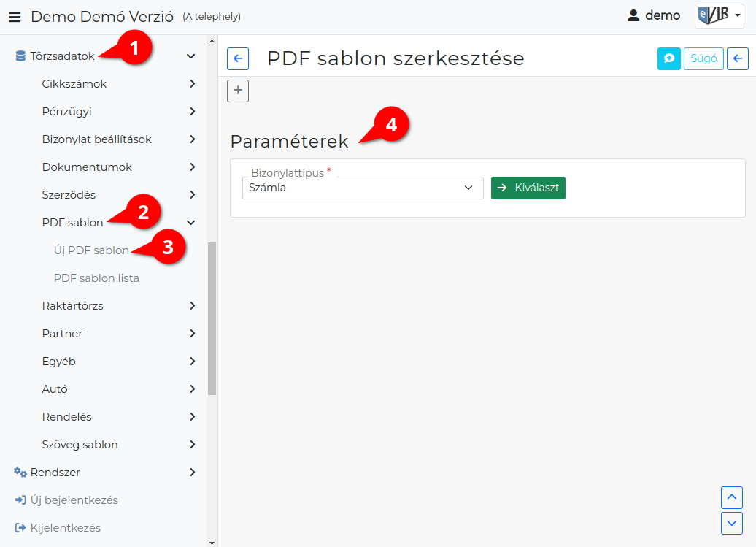Open the Rendszer menu item

(x=55, y=473)
